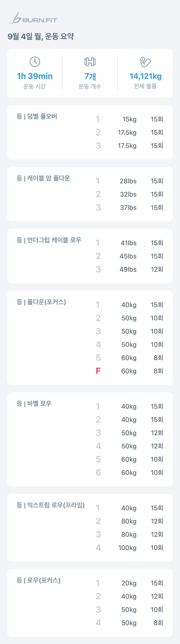
Task: Click the flexed arm total volume icon
Action: [145, 62]
